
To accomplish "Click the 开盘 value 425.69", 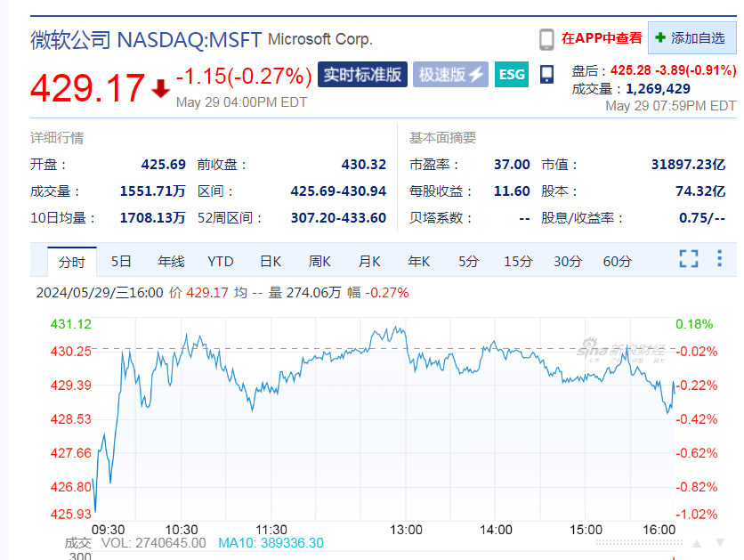I will (163, 165).
